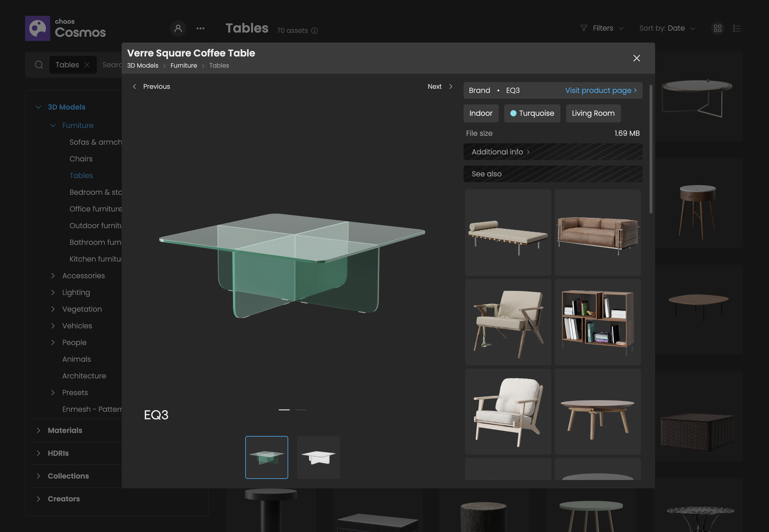This screenshot has width=769, height=532.
Task: Click Furniture in the dialog breadcrumb
Action: (183, 66)
